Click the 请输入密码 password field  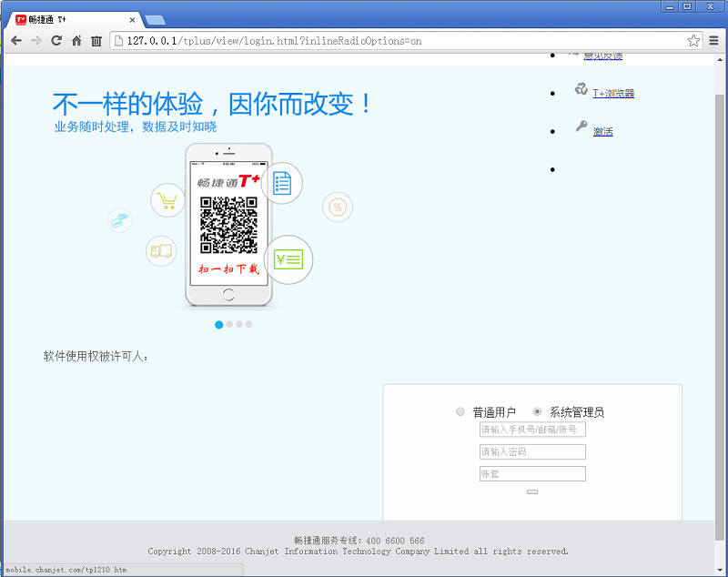pyautogui.click(x=532, y=451)
